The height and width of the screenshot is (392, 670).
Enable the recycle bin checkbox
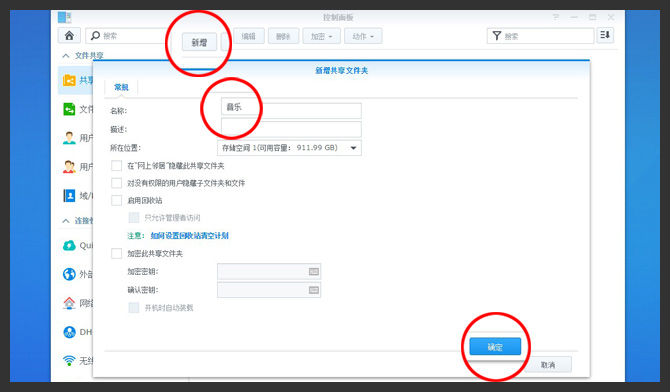pyautogui.click(x=116, y=200)
